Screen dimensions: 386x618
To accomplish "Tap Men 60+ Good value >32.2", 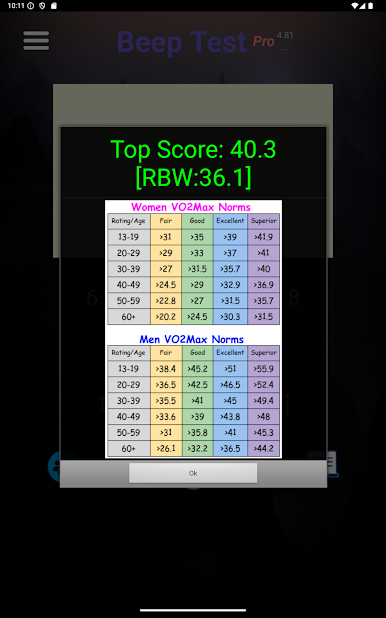I will point(198,448).
